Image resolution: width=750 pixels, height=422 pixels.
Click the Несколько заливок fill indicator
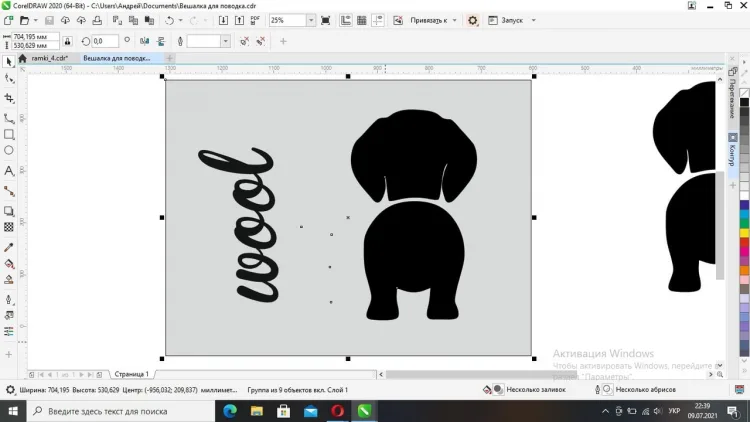coord(525,389)
